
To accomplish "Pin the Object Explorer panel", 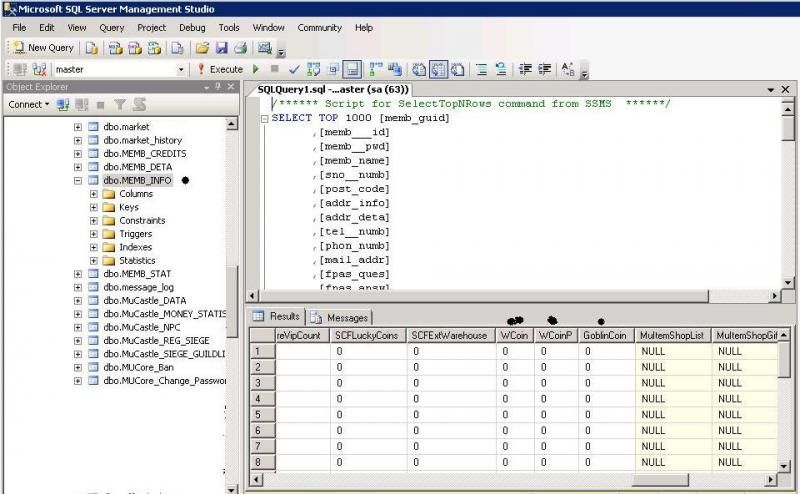I will click(x=220, y=87).
